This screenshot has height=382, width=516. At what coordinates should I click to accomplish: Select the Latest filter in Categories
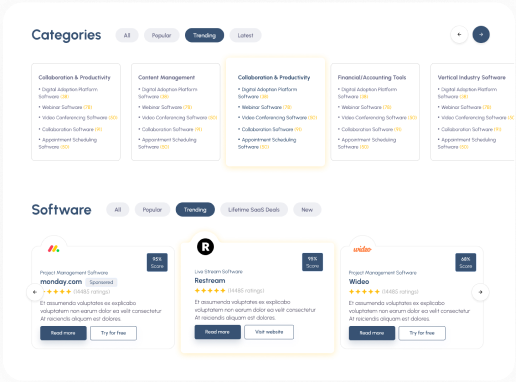pos(245,35)
